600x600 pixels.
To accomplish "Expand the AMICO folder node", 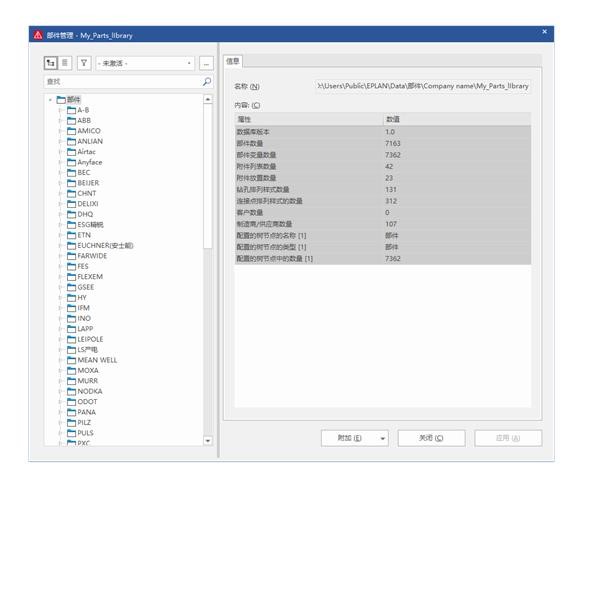I will pos(60,131).
